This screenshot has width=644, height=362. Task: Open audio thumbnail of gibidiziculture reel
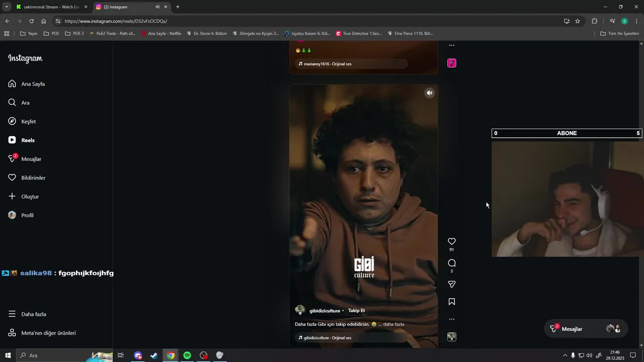(x=452, y=337)
